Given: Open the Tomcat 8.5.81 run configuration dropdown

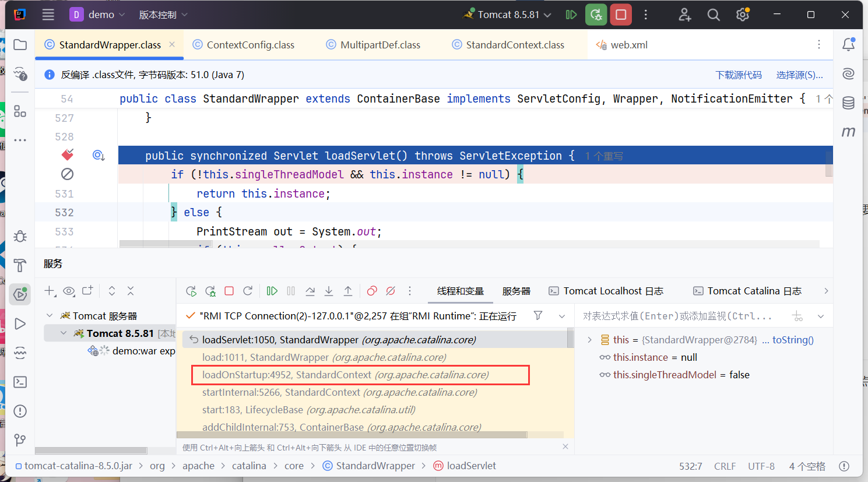Looking at the screenshot, I should tap(508, 15).
